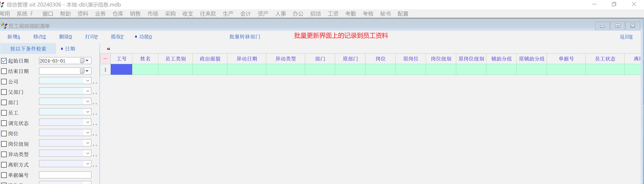Open calendar picker for 结束日期 field
The width and height of the screenshot is (644, 184).
[x=82, y=71]
